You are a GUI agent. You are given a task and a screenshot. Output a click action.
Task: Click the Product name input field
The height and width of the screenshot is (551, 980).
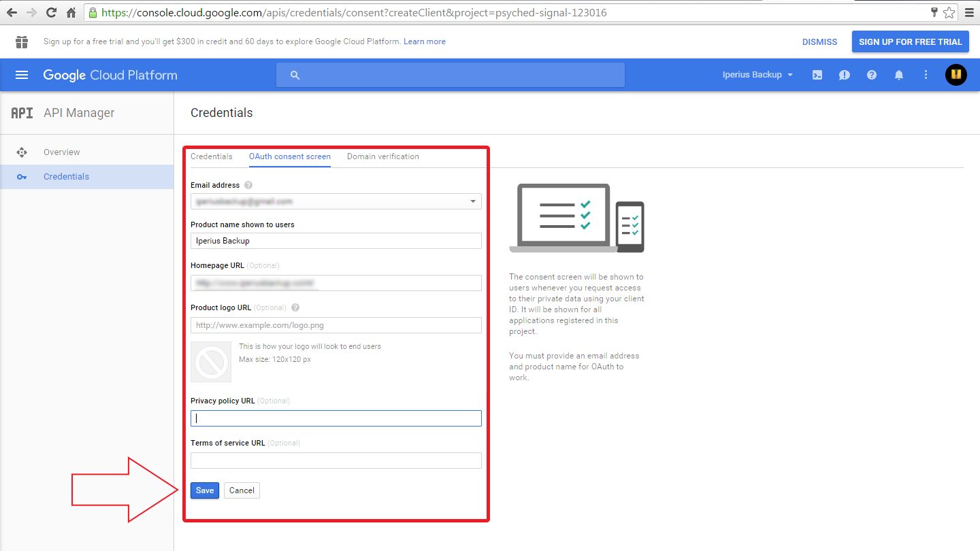click(x=336, y=241)
